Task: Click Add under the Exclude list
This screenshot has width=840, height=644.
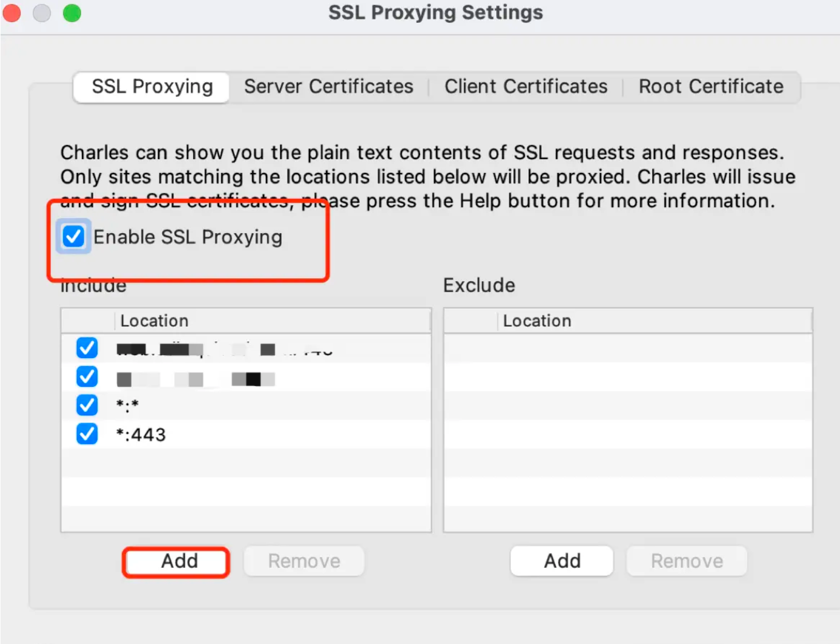Action: [x=562, y=561]
